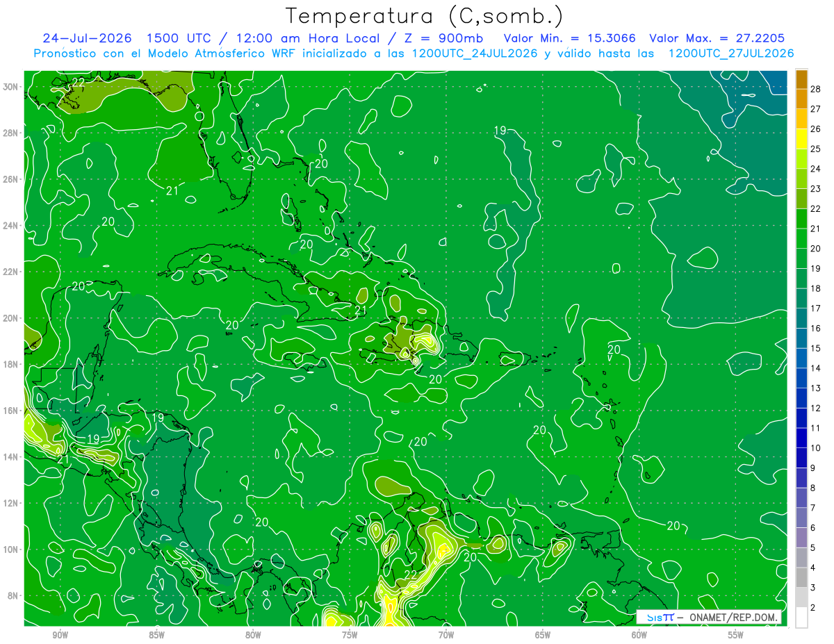Click the 'Valor Max. = 27.2205' value
This screenshot has width=834, height=644.
[717, 38]
